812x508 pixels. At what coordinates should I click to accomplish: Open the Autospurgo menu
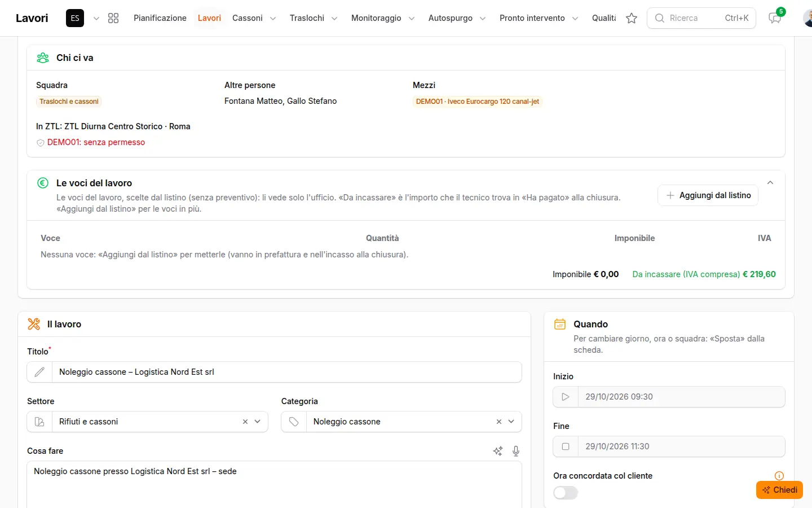pyautogui.click(x=457, y=18)
